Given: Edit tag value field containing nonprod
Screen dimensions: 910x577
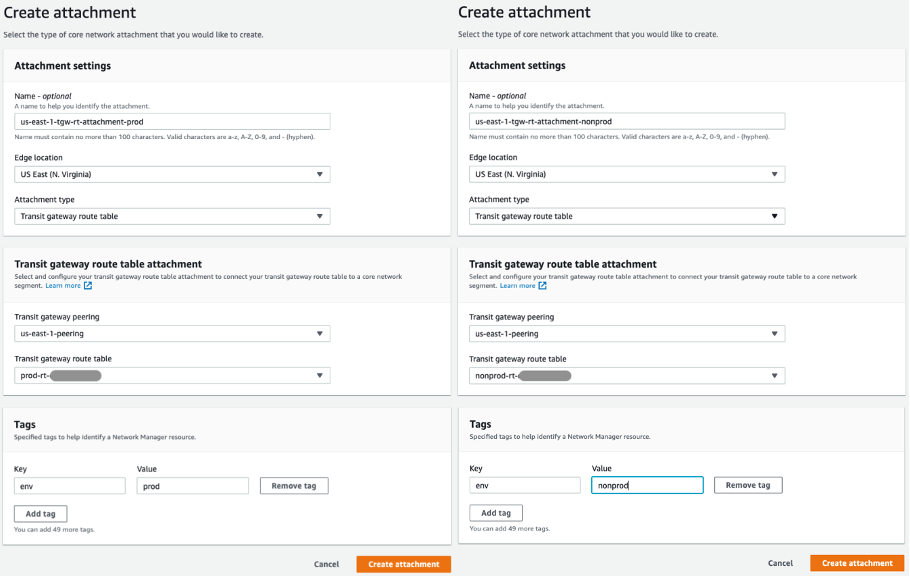Looking at the screenshot, I should pyautogui.click(x=647, y=486).
